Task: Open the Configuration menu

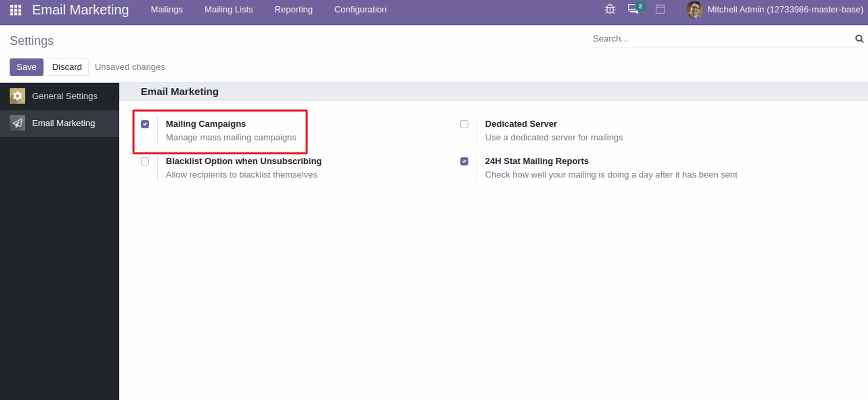Action: tap(360, 10)
